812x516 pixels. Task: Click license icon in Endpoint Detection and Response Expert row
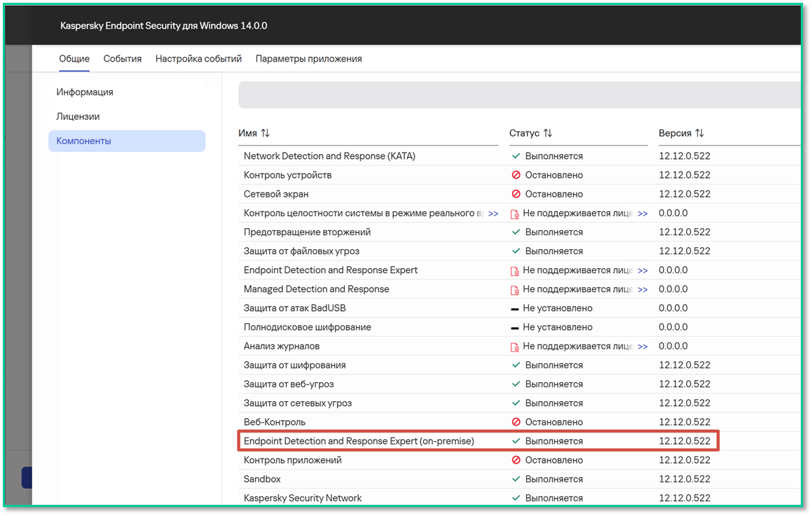(515, 271)
